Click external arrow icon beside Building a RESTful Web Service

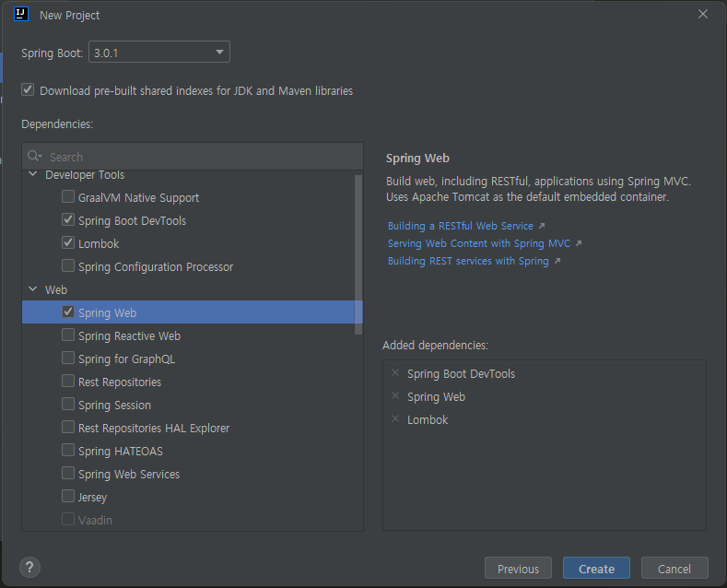point(542,226)
